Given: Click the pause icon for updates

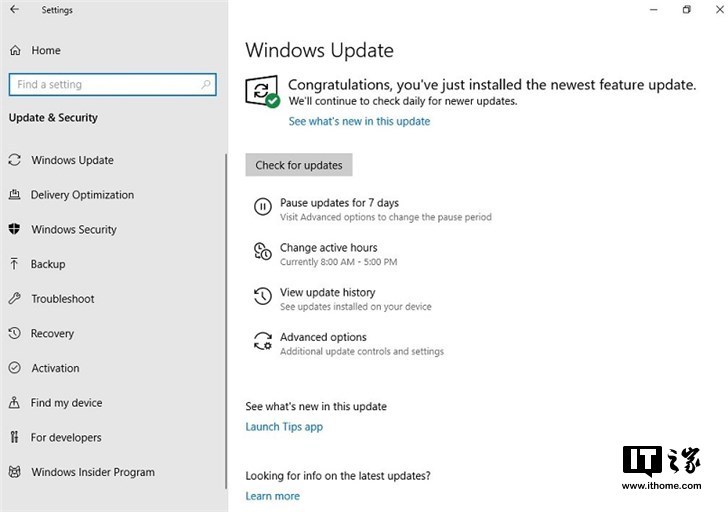Looking at the screenshot, I should 262,207.
